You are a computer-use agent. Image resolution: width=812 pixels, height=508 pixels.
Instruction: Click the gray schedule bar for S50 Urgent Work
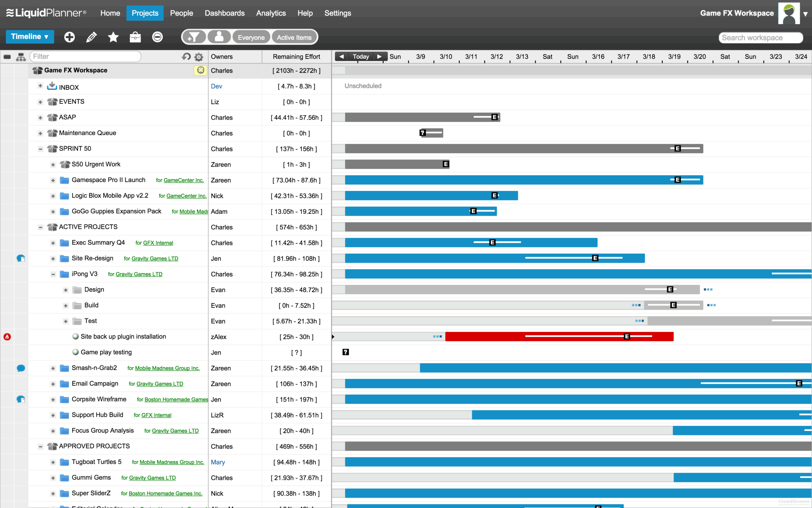[x=397, y=164]
